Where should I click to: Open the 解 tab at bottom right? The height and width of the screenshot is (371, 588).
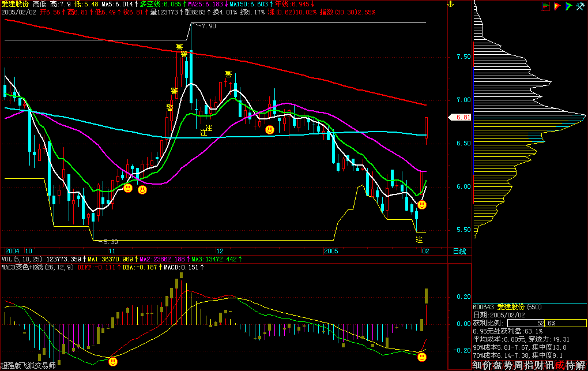tap(580, 365)
